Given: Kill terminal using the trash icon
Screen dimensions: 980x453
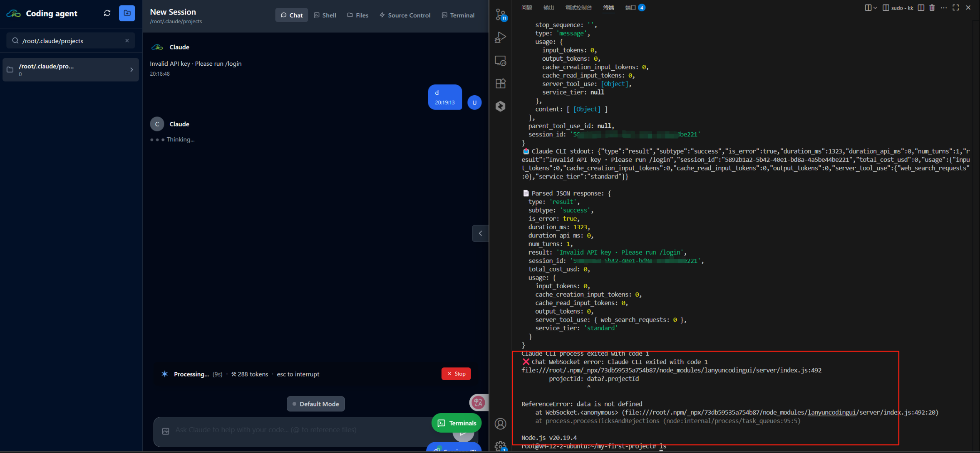Looking at the screenshot, I should (x=932, y=7).
